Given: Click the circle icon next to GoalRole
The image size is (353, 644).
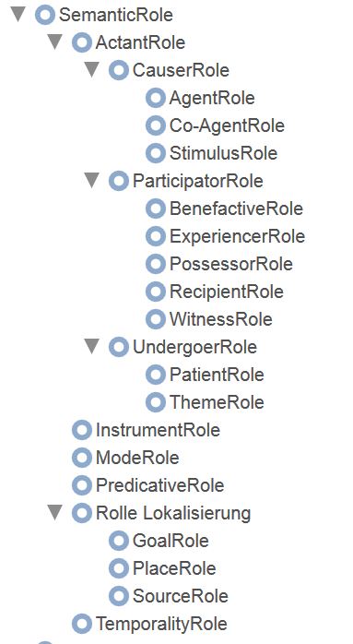Looking at the screenshot, I should (119, 541).
